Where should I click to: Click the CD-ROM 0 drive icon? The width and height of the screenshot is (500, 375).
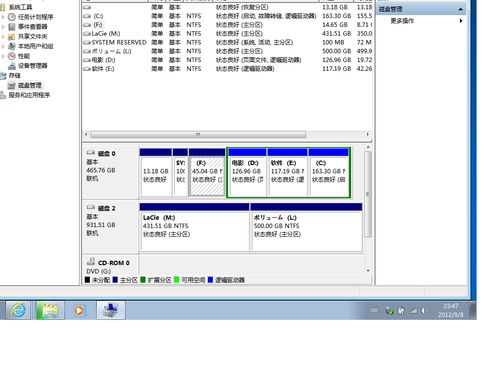pos(91,261)
